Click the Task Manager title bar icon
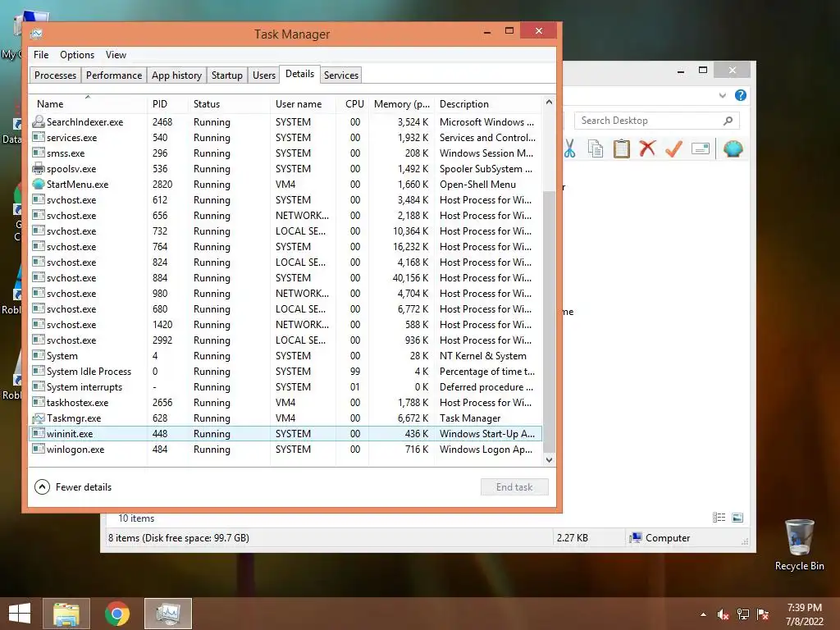Screen dimensions: 840x630 coord(36,34)
